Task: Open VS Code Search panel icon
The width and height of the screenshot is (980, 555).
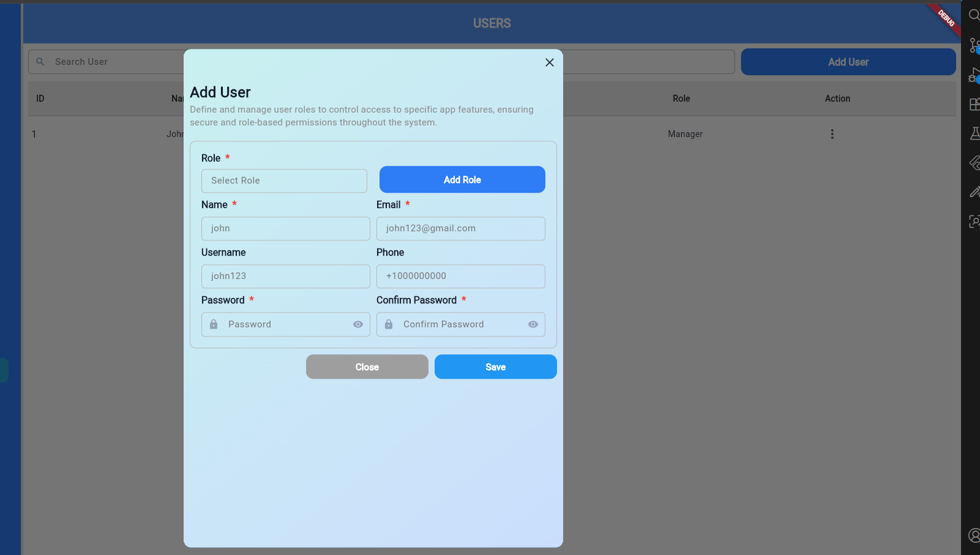Action: [974, 15]
